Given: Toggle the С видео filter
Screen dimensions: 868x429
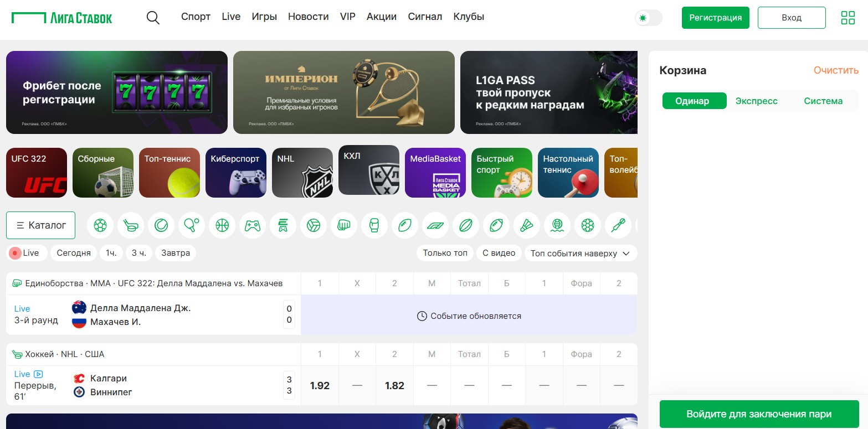Looking at the screenshot, I should 499,253.
